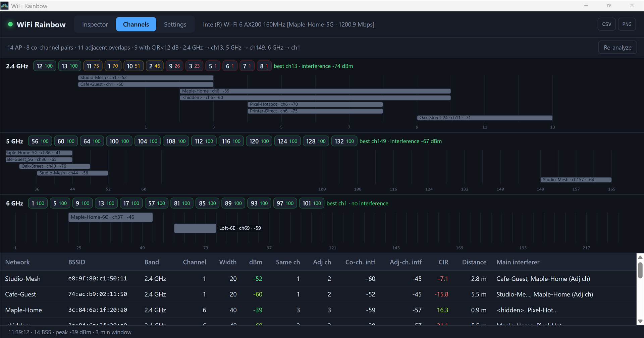Screen dimensions: 644x338
Task: Click the Re-analyze button
Action: (x=618, y=47)
